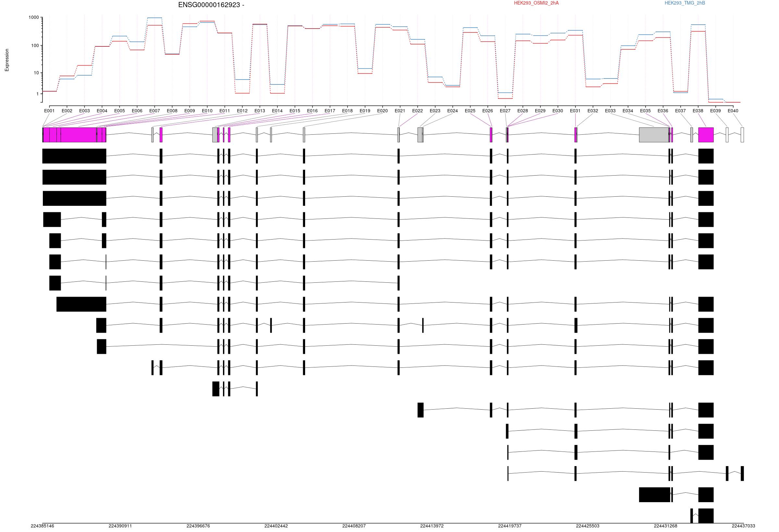This screenshot has height=532, width=779.
Task: Click exon label E012
Action: [242, 111]
